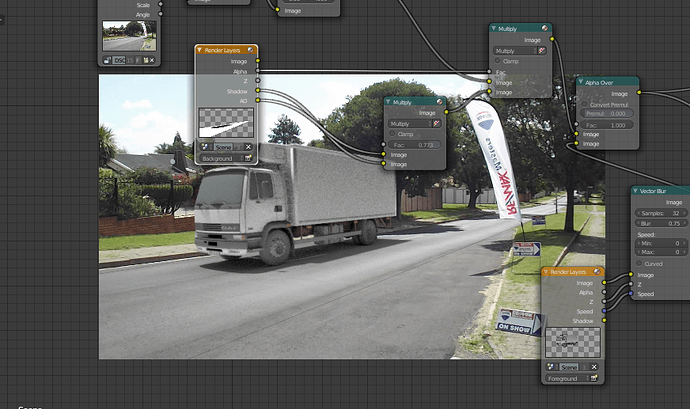The width and height of the screenshot is (690, 409).
Task: Toggle preview sphere on lower Multiply node
Action: pos(439,102)
